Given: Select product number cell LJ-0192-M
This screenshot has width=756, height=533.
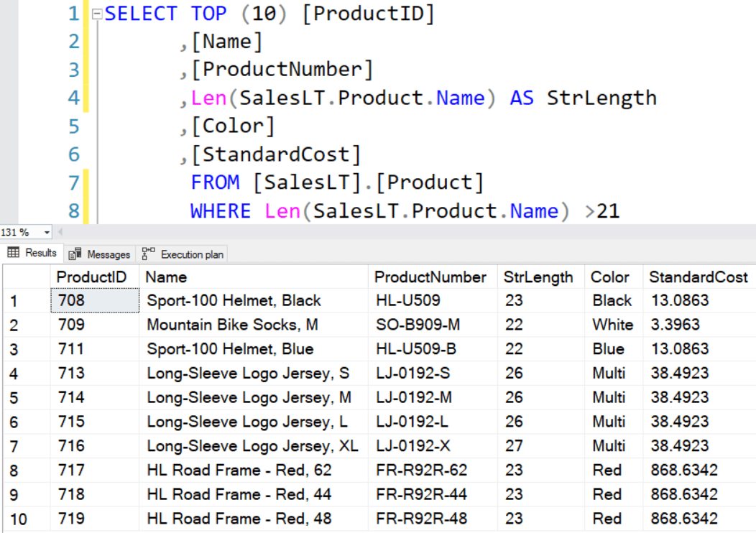Looking at the screenshot, I should click(x=433, y=397).
